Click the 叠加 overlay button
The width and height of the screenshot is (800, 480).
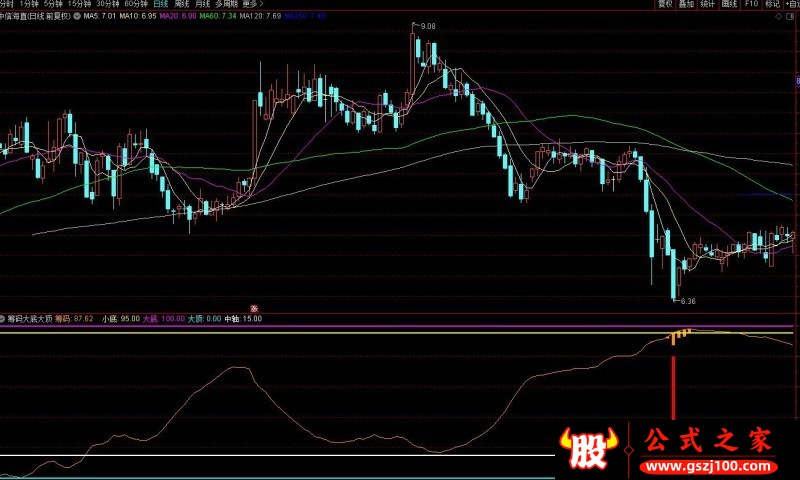click(x=686, y=4)
